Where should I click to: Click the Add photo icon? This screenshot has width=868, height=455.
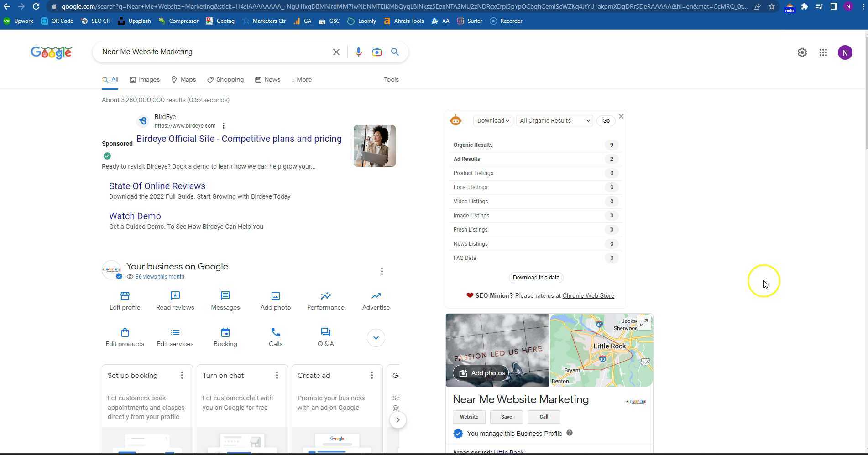click(x=275, y=296)
